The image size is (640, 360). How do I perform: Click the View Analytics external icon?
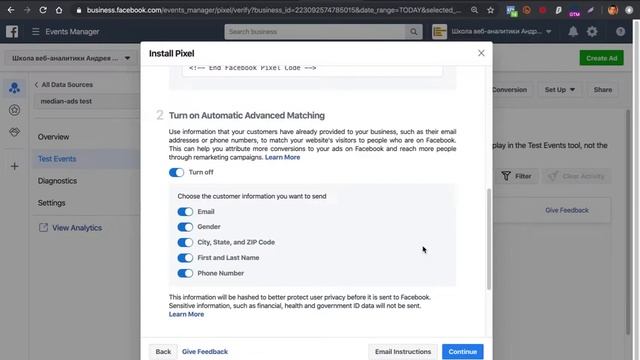coord(43,228)
